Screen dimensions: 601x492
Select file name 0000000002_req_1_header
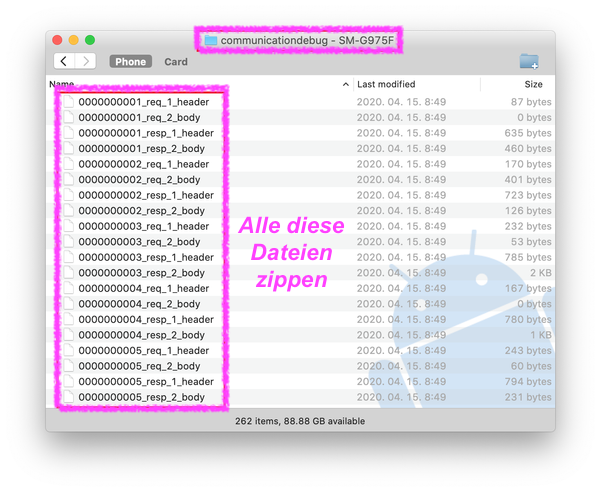click(x=144, y=164)
